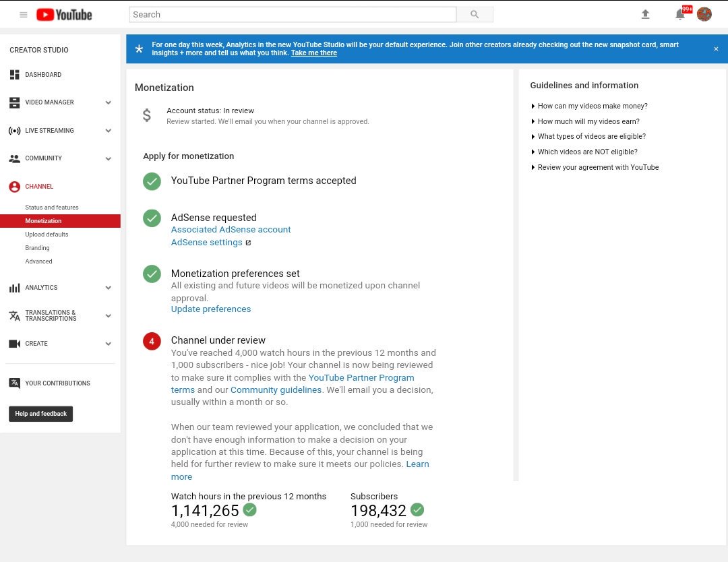This screenshot has height=562, width=728.
Task: Expand the Community chevron
Action: (108, 159)
